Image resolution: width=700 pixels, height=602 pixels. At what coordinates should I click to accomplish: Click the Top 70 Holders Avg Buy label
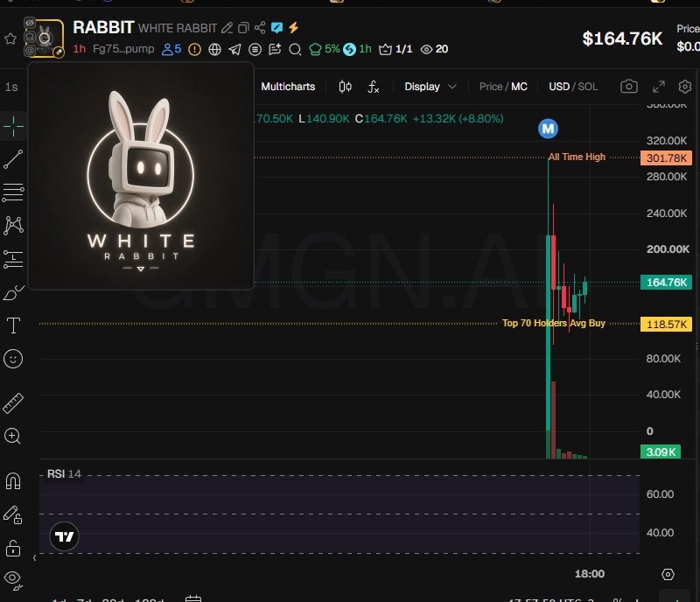[x=554, y=323]
